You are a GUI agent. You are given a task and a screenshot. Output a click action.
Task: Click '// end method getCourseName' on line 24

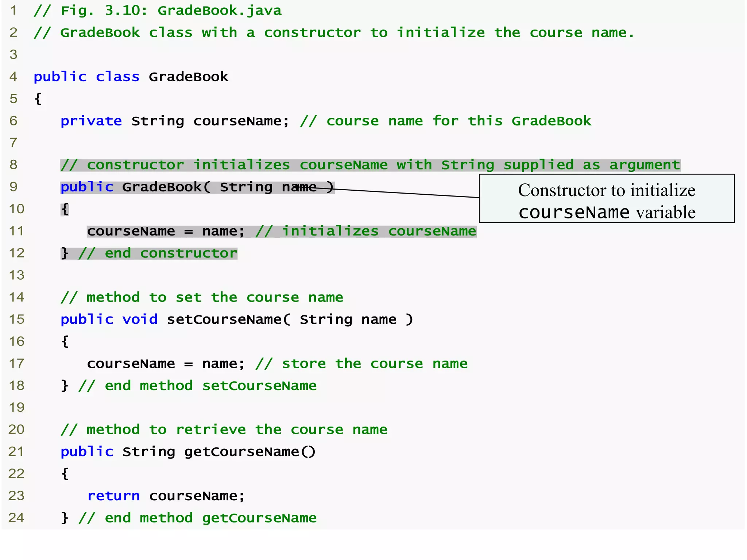(197, 518)
